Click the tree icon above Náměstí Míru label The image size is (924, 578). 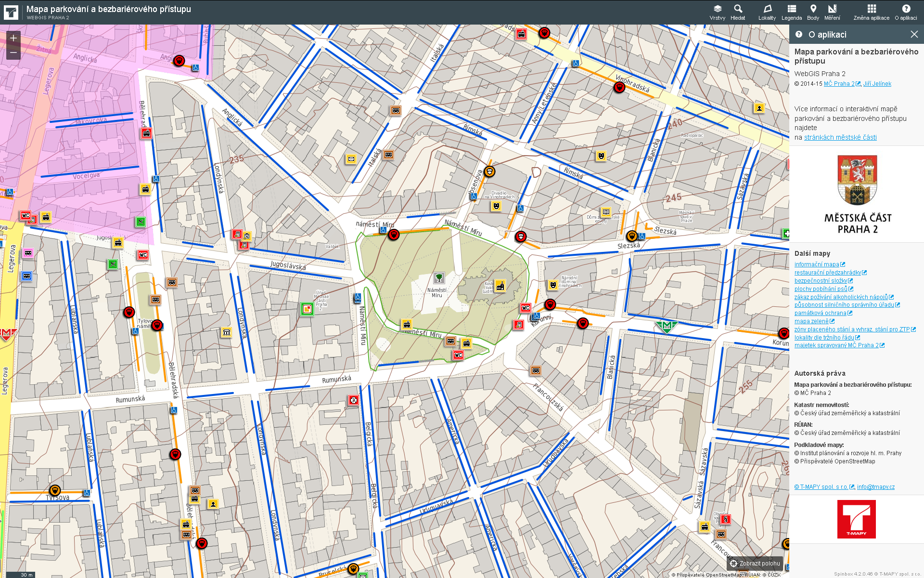click(x=439, y=278)
